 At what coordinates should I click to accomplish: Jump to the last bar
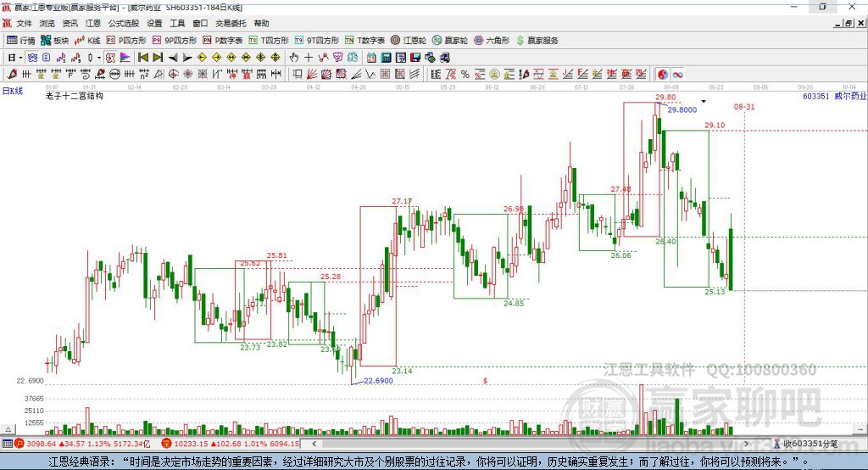(158, 58)
